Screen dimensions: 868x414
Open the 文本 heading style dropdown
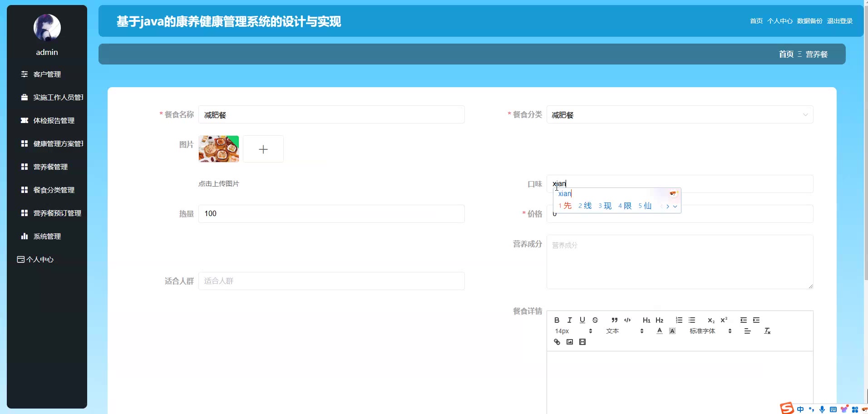pyautogui.click(x=625, y=331)
